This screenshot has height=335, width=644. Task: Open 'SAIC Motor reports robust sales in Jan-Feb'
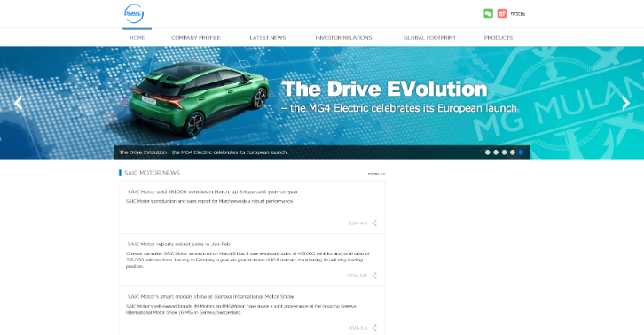[x=178, y=245]
